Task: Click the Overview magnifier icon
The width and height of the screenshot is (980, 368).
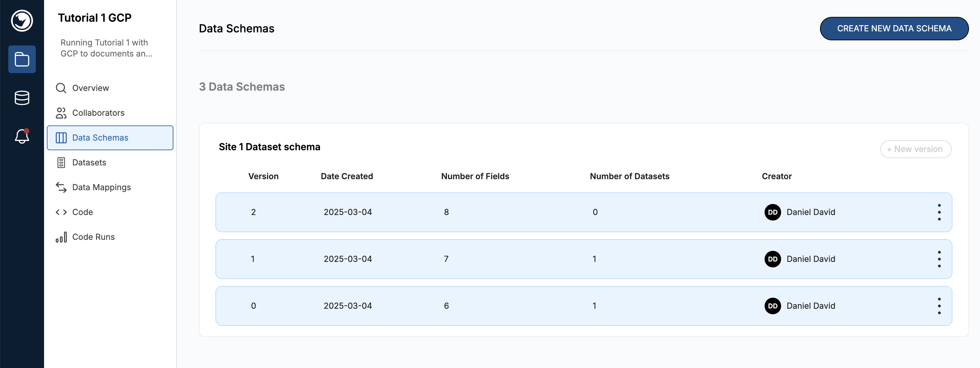Action: coord(61,88)
